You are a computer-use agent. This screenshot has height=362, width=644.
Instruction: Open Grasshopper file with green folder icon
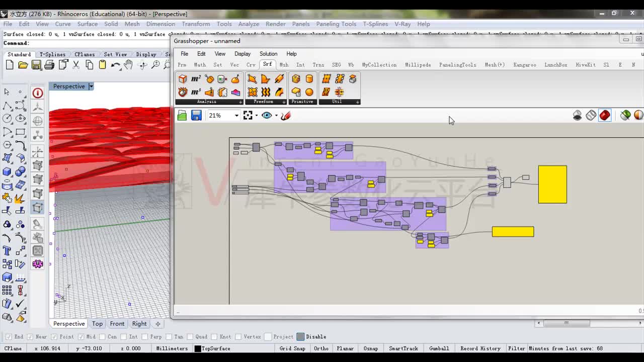(182, 116)
